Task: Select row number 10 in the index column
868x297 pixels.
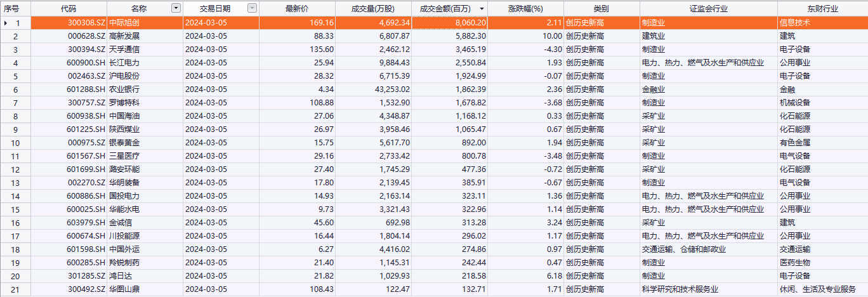Action: pyautogui.click(x=15, y=143)
